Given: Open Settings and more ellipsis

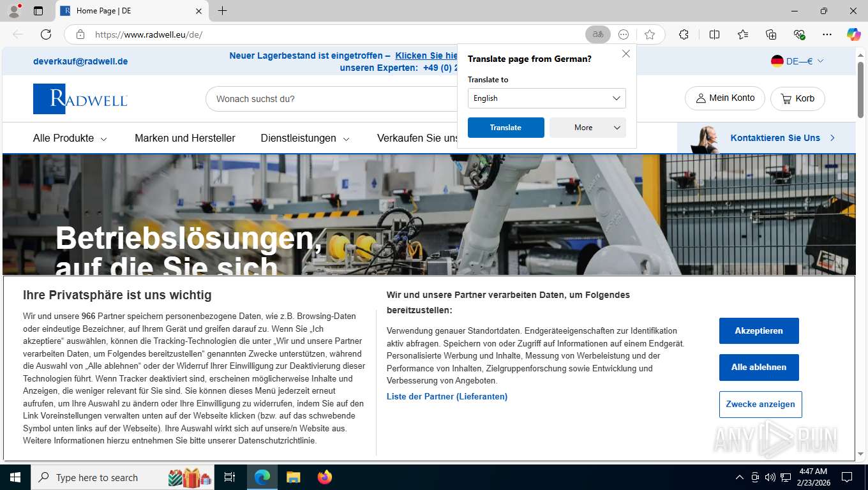Looking at the screenshot, I should 827,34.
